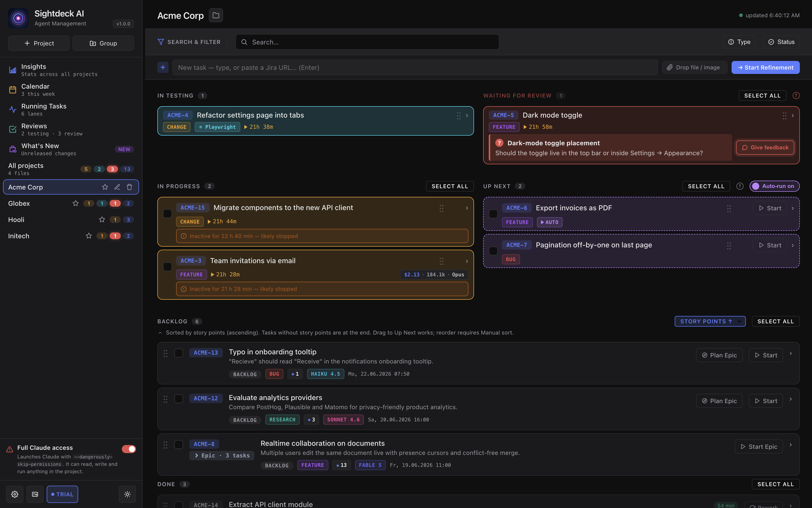Click Start Epic for ACME-8

point(759,447)
